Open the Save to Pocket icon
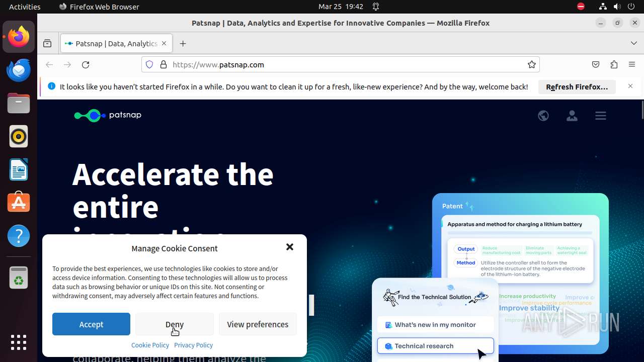This screenshot has width=644, height=362. point(596,64)
